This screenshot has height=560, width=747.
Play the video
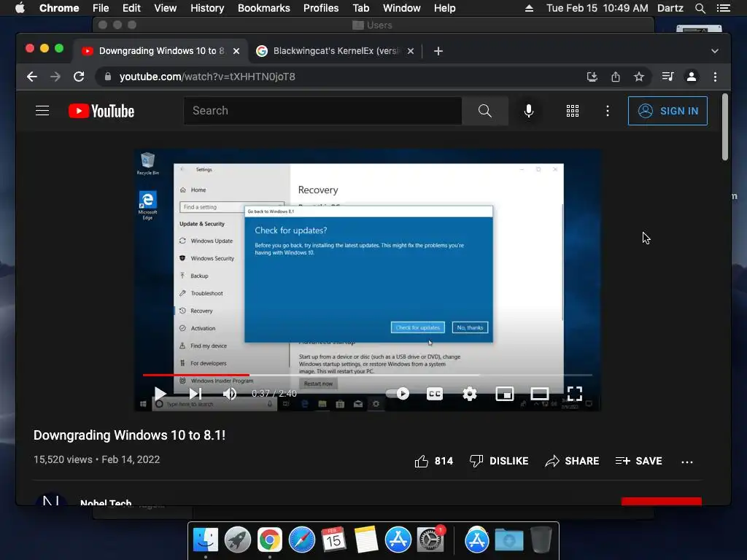pyautogui.click(x=160, y=394)
